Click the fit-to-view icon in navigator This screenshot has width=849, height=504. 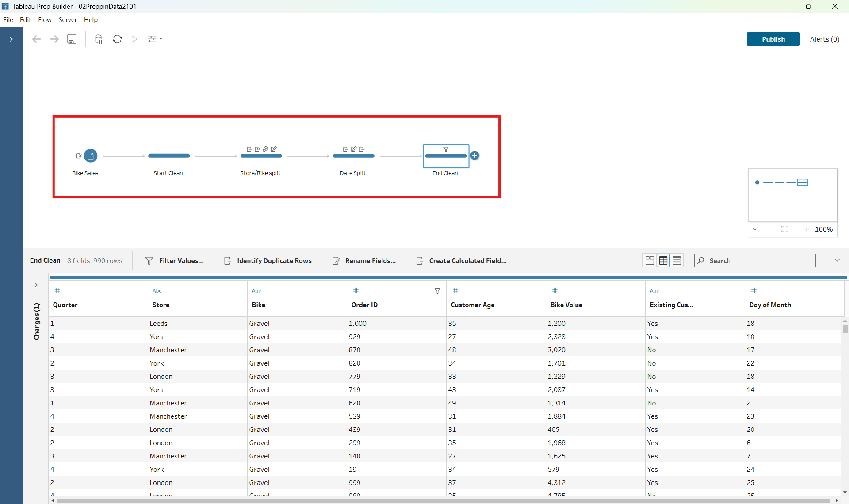(x=784, y=229)
